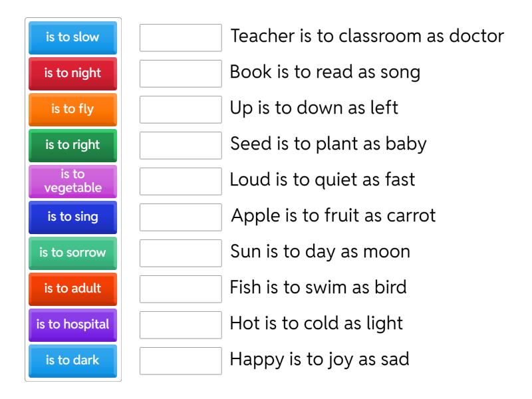The height and width of the screenshot is (399, 532).
Task: Choose the green 'is to right' tile
Action: (72, 145)
